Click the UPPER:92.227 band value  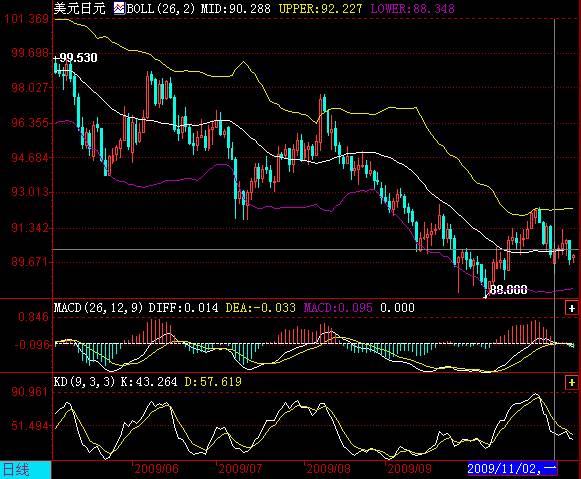pyautogui.click(x=320, y=9)
